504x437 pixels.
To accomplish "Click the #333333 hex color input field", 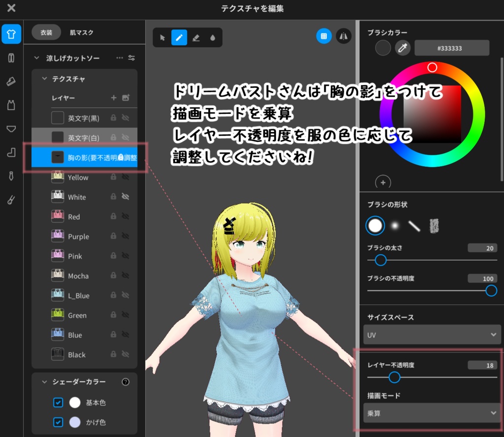I will click(451, 48).
